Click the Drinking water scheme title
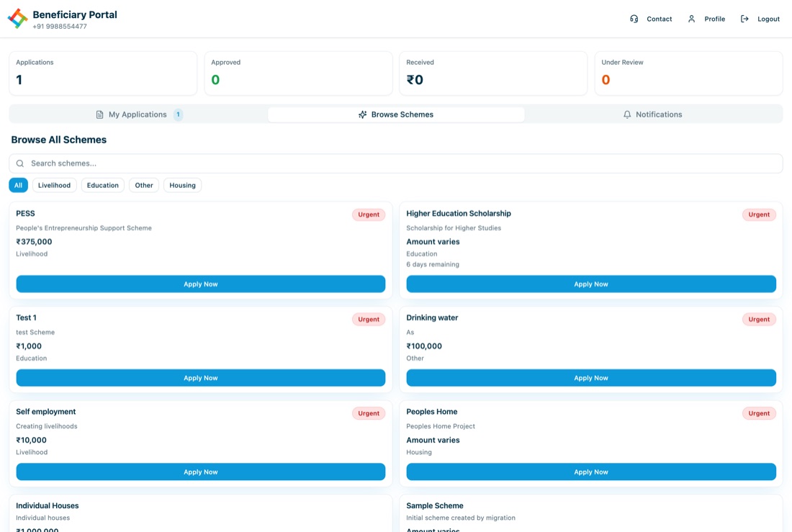The image size is (792, 532). click(x=432, y=317)
